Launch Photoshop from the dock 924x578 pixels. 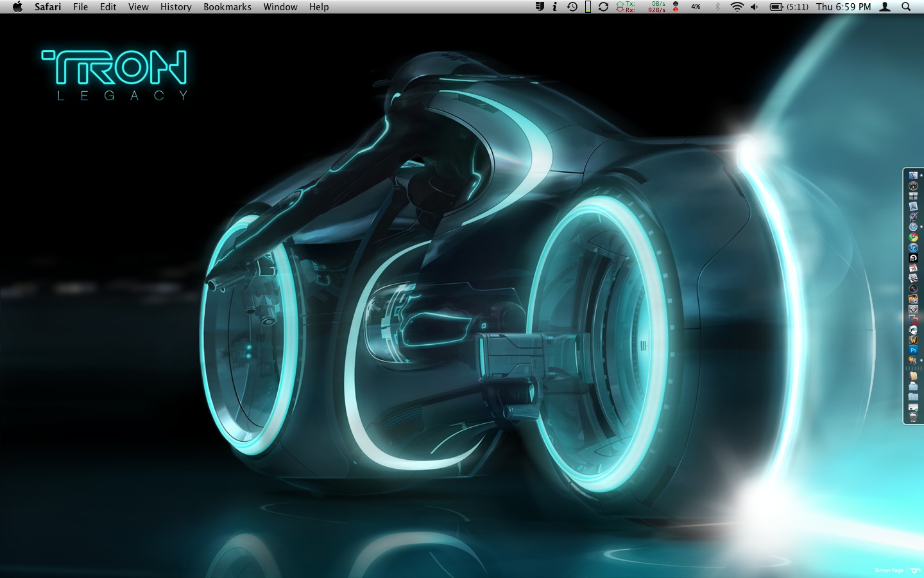[x=913, y=350]
